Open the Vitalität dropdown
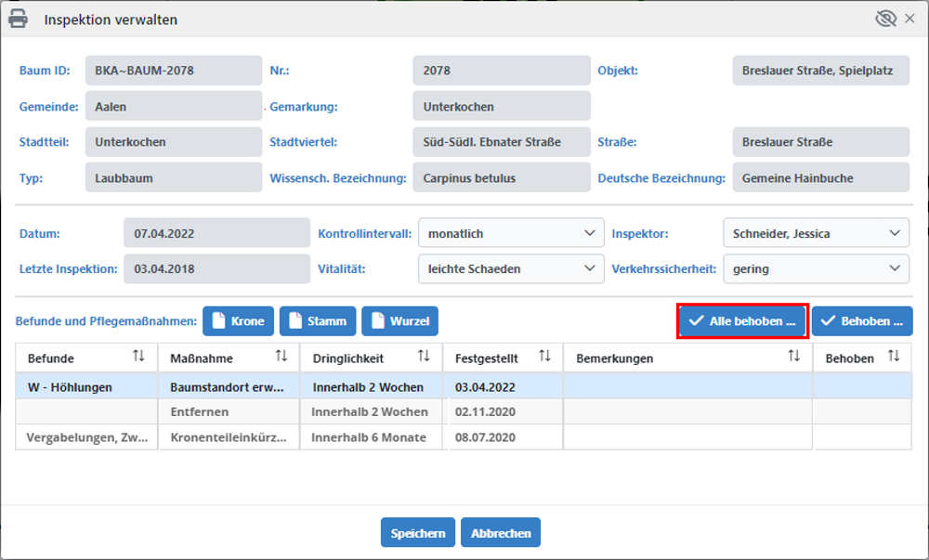 (x=510, y=268)
